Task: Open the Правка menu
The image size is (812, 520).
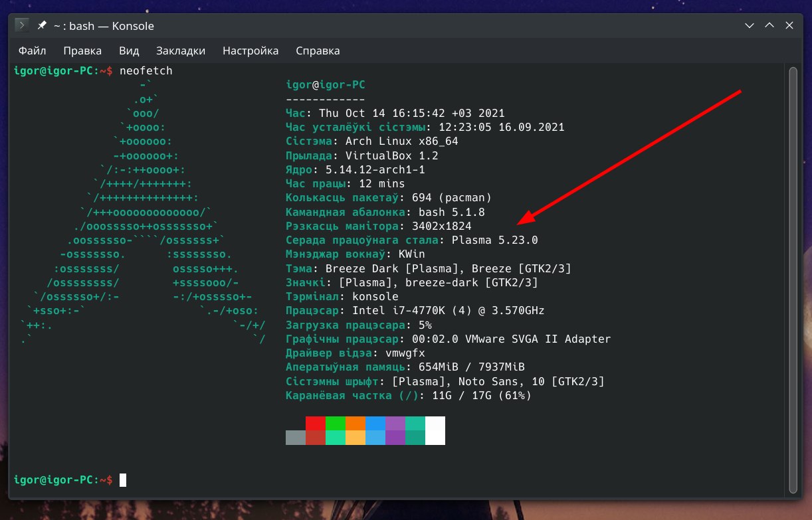Action: point(82,50)
